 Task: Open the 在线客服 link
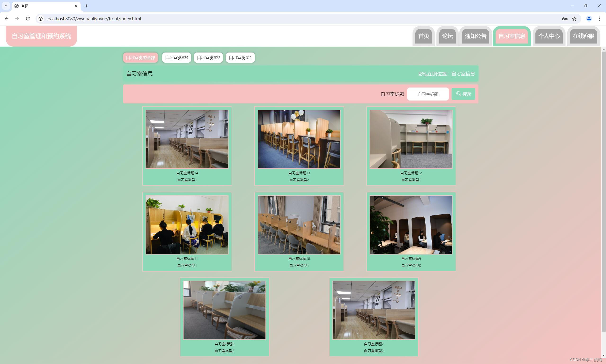pos(584,36)
